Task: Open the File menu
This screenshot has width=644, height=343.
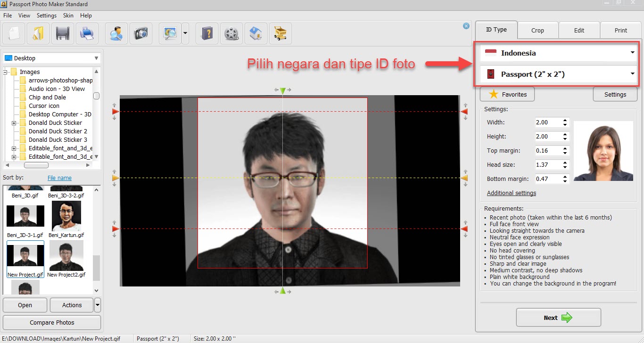Action: point(8,16)
